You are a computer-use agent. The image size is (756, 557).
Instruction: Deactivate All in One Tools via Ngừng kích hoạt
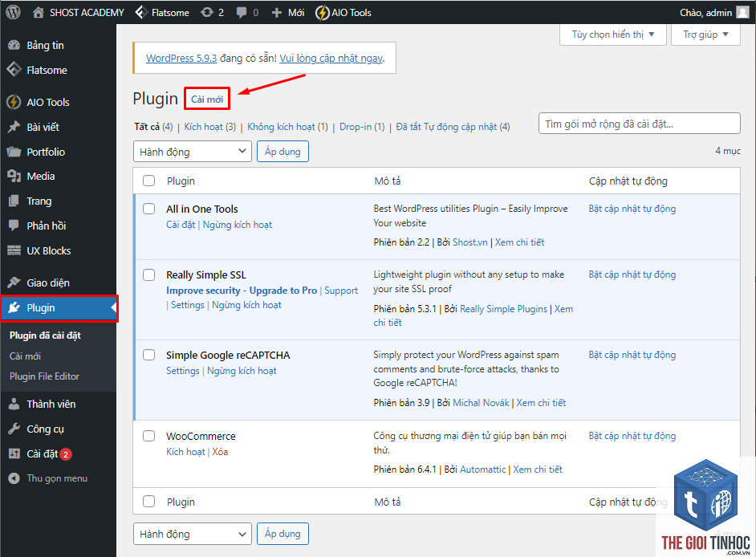(238, 225)
